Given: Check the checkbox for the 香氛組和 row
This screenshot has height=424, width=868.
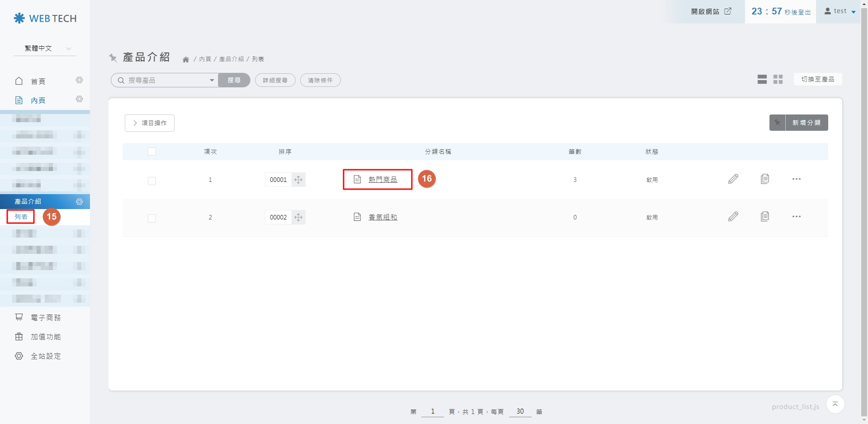Looking at the screenshot, I should [152, 219].
